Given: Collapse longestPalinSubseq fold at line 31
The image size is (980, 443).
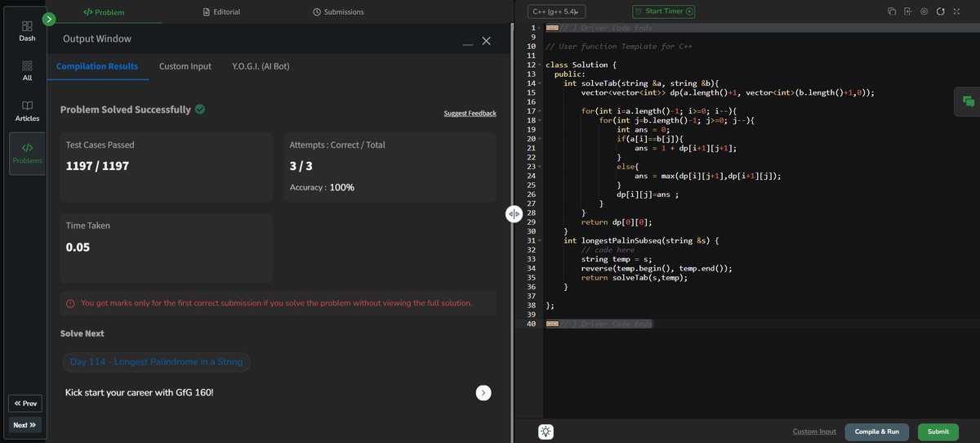Looking at the screenshot, I should tap(540, 240).
